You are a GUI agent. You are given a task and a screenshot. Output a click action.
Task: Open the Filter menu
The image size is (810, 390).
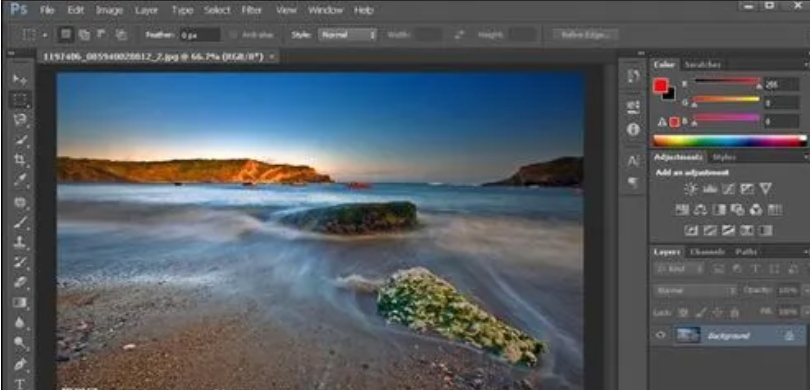point(251,10)
